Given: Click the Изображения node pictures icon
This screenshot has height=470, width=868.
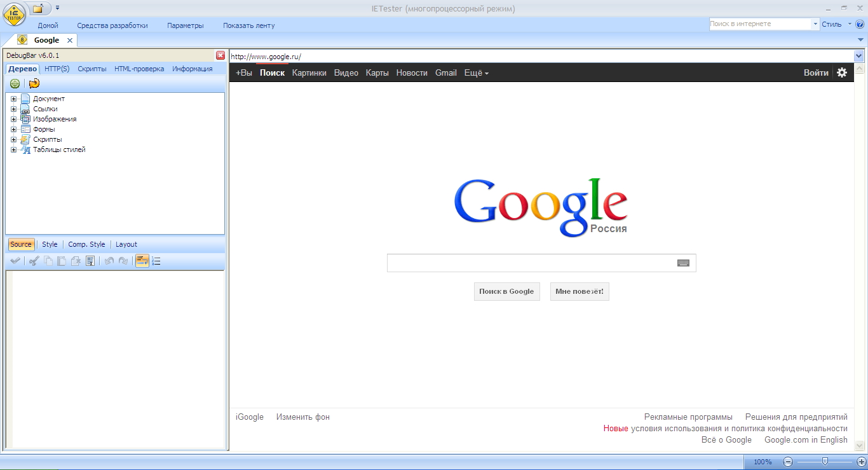Looking at the screenshot, I should click(25, 119).
